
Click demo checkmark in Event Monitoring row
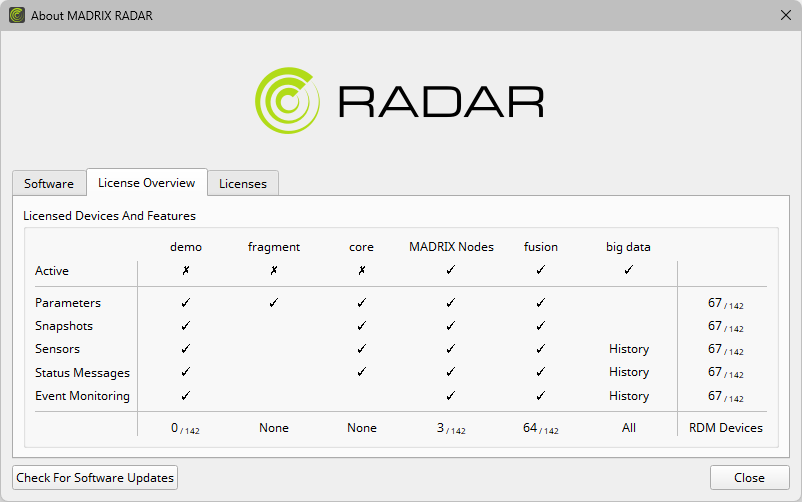(186, 396)
